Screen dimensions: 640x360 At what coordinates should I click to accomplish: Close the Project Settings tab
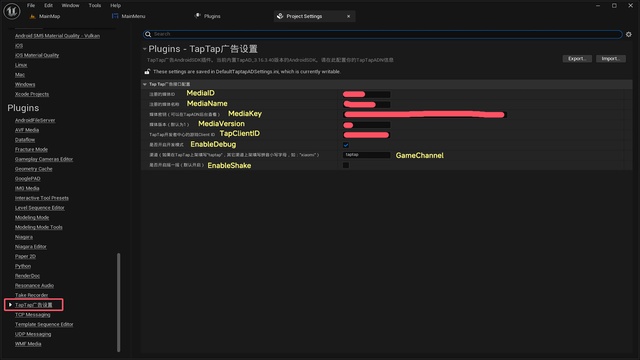click(349, 16)
